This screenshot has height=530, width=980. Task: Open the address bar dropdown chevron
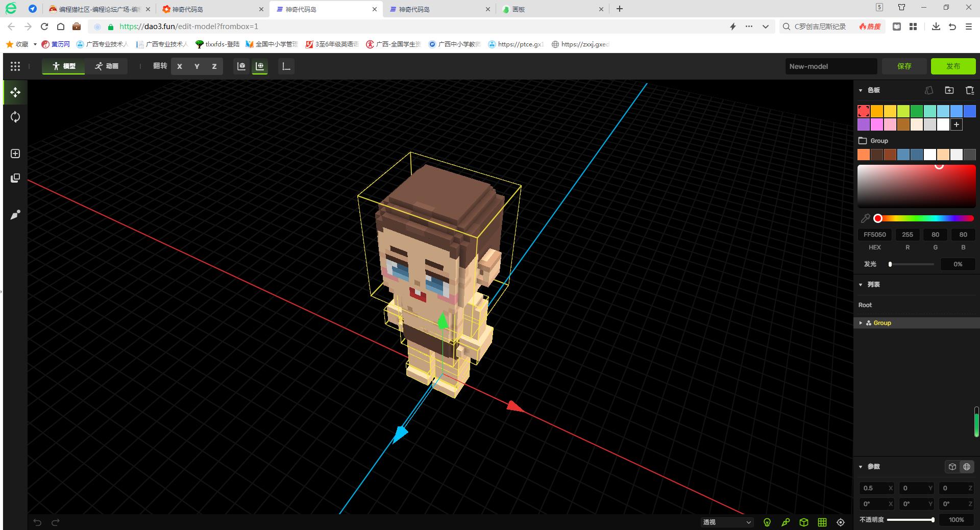click(x=766, y=27)
